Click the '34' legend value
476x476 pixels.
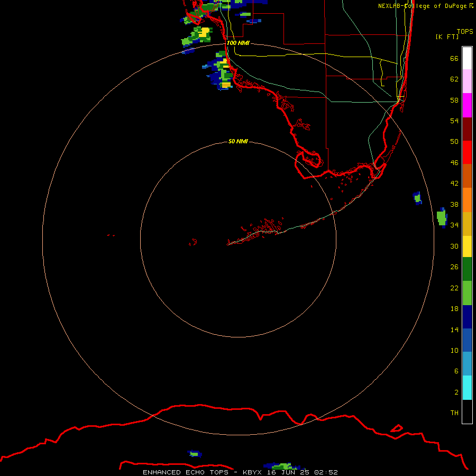coord(454,225)
